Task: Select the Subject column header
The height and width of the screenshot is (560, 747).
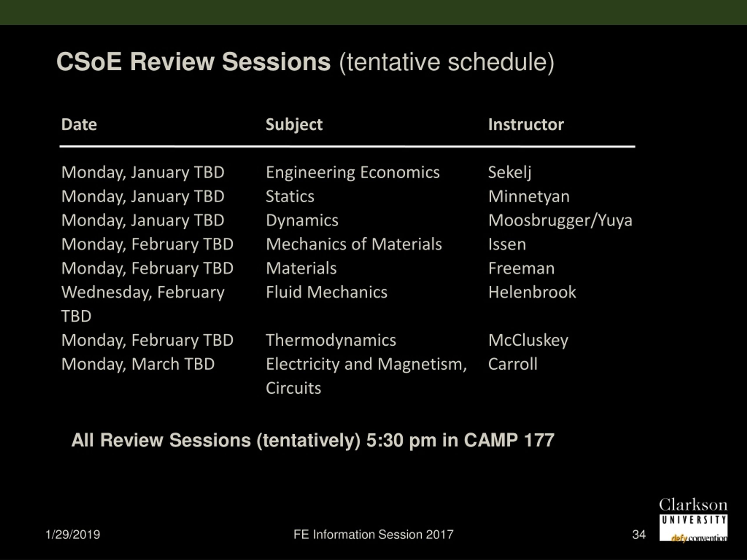Action: pyautogui.click(x=294, y=125)
